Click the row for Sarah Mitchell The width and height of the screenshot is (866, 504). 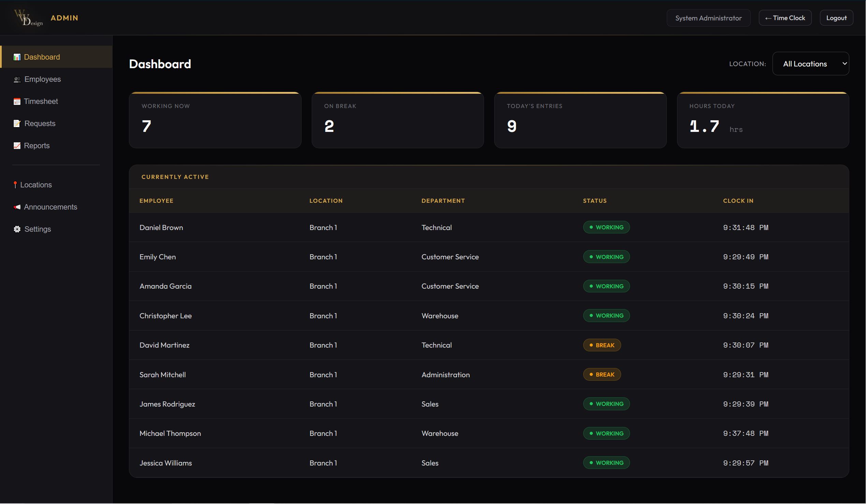point(412,374)
